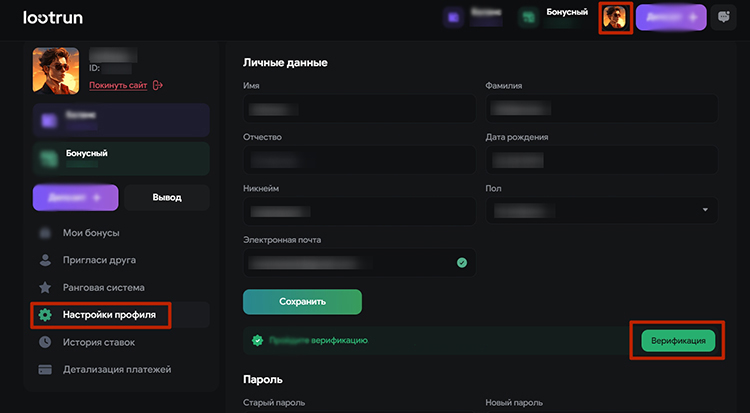Click the logout arrow icon
Image resolution: width=750 pixels, height=413 pixels.
coord(157,85)
